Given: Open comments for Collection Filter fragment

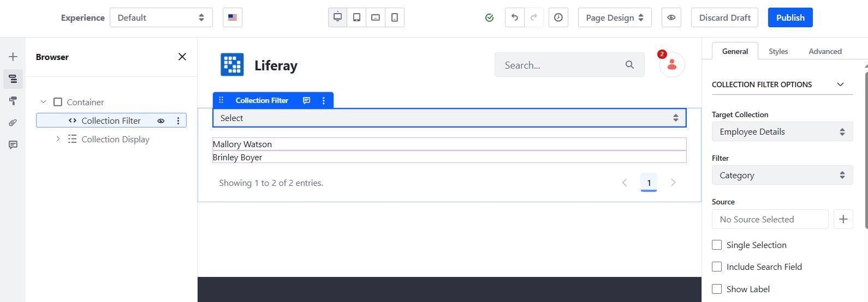Looking at the screenshot, I should pyautogui.click(x=307, y=100).
